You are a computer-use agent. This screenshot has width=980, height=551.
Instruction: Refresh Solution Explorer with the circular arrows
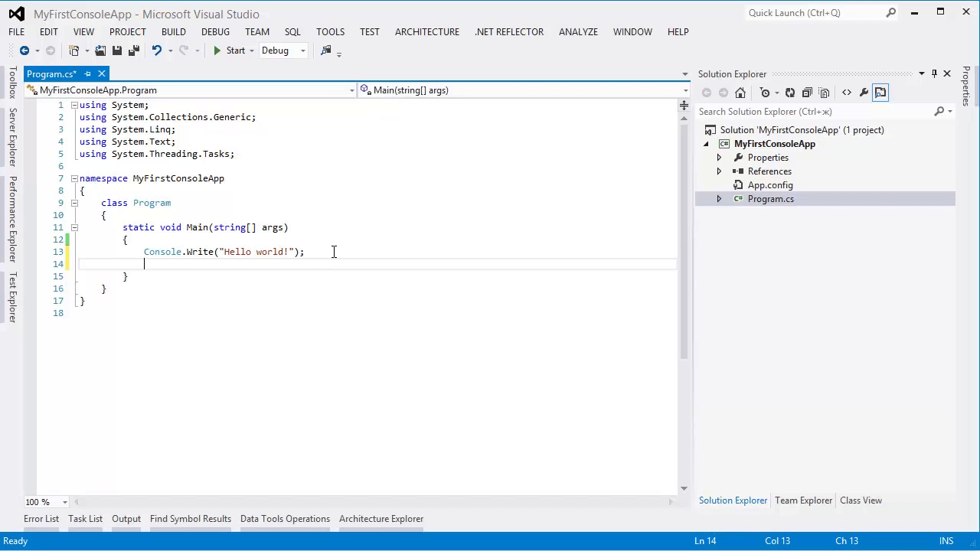790,93
